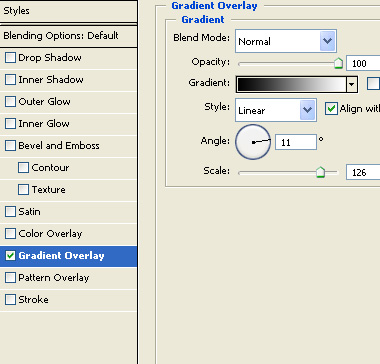Enable the Satin checkbox
The image size is (380, 364).
10,212
